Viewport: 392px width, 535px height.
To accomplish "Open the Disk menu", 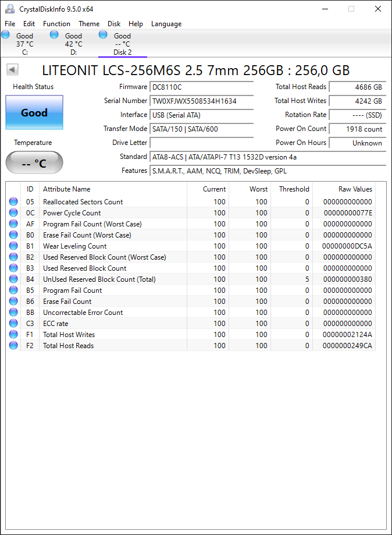I will [x=114, y=24].
